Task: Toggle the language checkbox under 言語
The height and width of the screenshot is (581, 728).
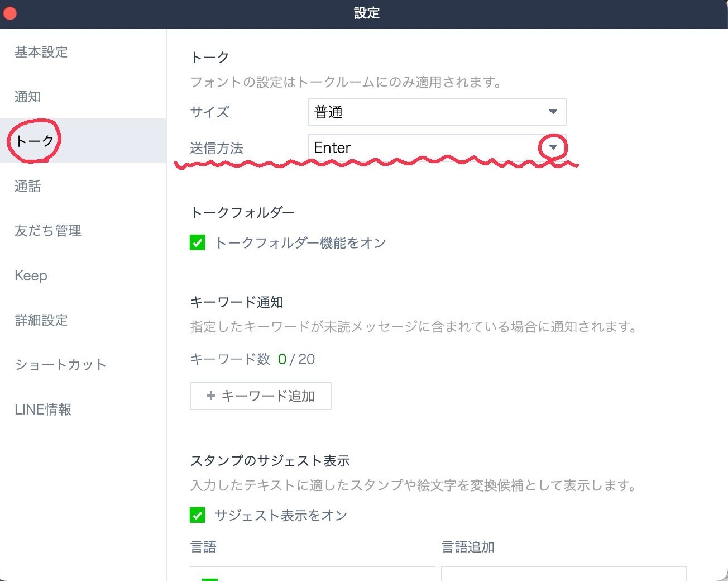Action: (209, 578)
